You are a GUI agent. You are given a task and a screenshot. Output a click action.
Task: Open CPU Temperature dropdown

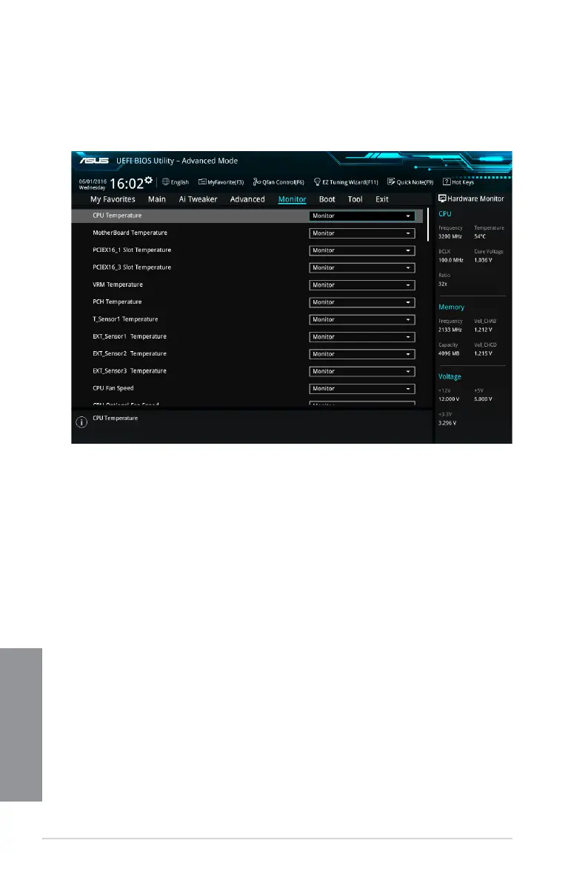362,216
